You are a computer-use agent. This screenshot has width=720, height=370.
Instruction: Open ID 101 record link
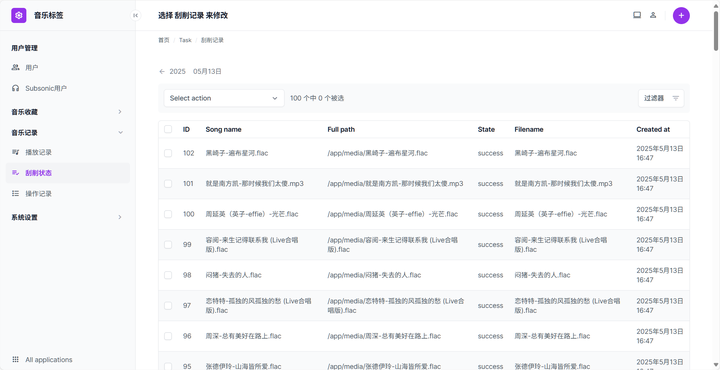click(x=188, y=184)
